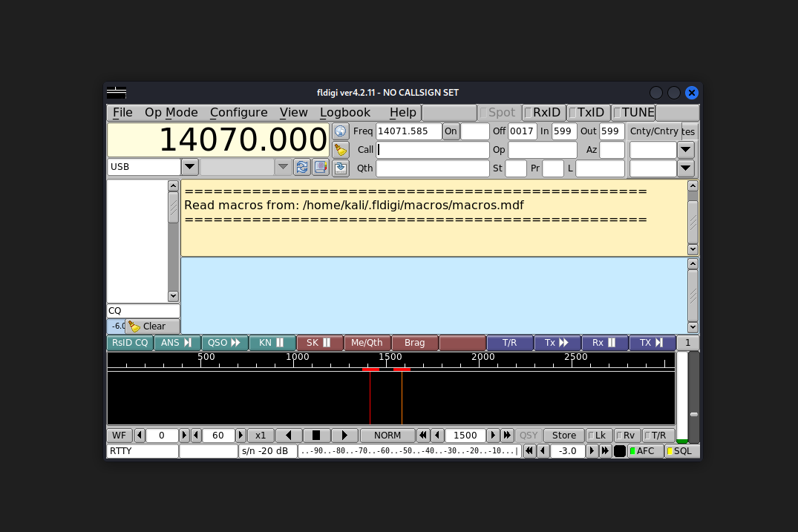The width and height of the screenshot is (798, 532).
Task: Fast increase the -3.0 squelch value
Action: click(x=605, y=451)
